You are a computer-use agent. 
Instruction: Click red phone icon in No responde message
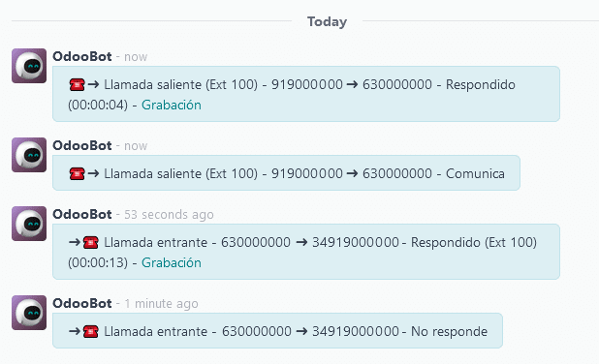click(90, 331)
